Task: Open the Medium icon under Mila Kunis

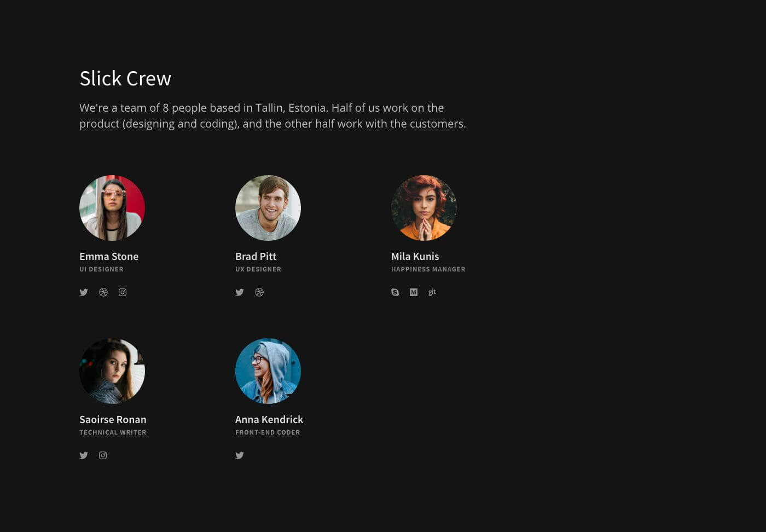Action: click(414, 292)
